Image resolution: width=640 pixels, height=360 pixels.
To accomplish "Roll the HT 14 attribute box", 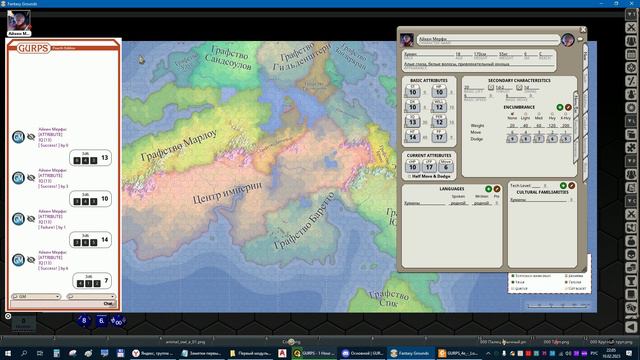I will [413, 136].
